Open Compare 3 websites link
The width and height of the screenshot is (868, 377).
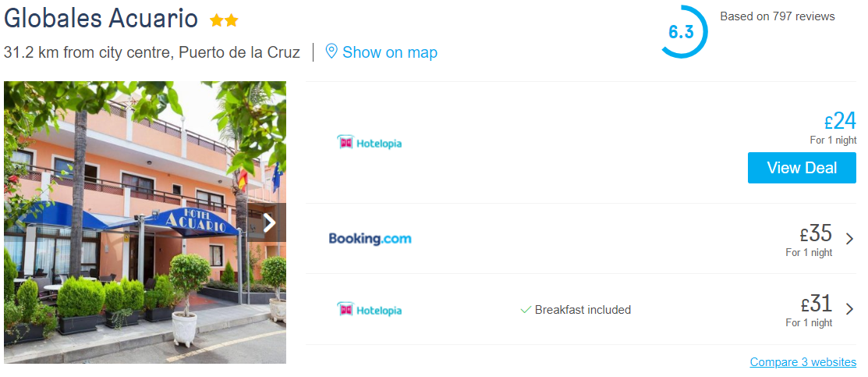(x=802, y=362)
